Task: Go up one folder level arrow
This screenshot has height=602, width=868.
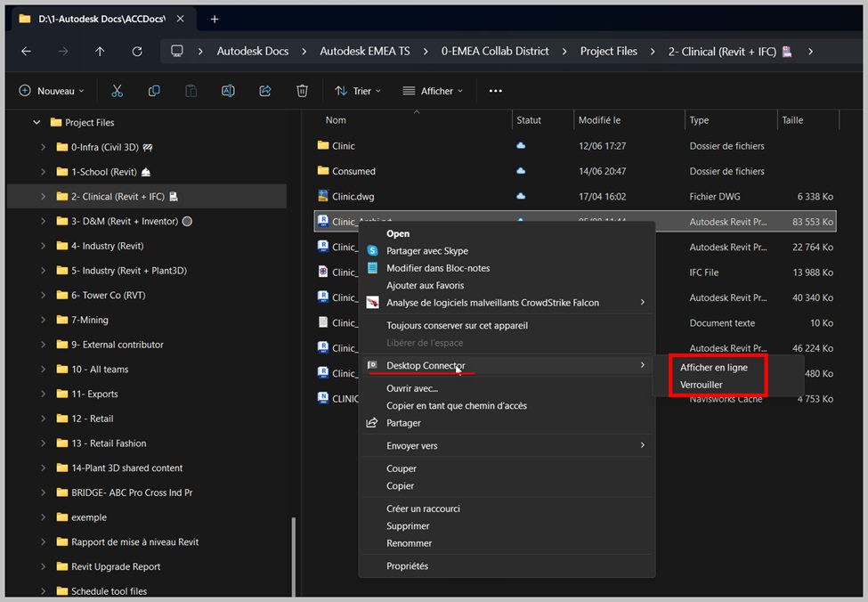Action: (x=100, y=52)
